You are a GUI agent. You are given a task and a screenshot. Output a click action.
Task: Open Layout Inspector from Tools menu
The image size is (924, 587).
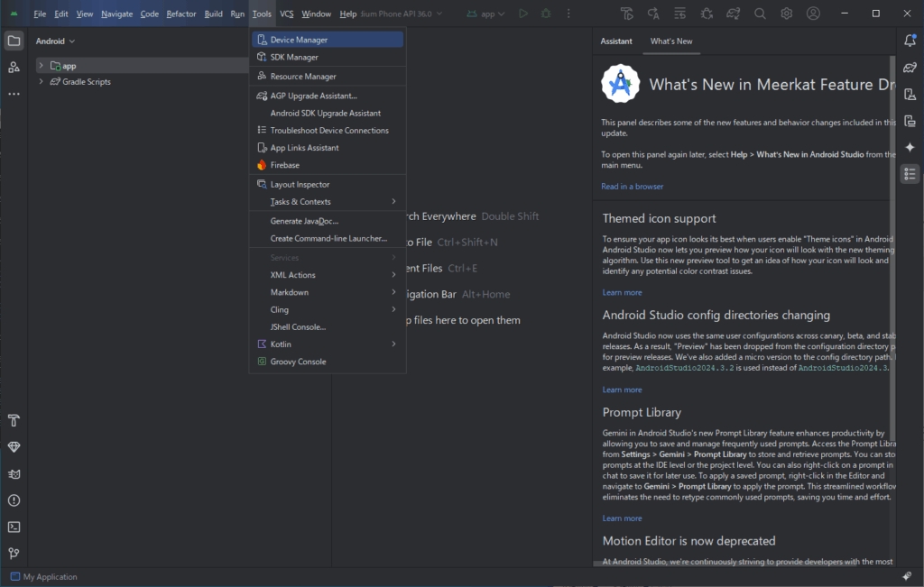(328, 184)
